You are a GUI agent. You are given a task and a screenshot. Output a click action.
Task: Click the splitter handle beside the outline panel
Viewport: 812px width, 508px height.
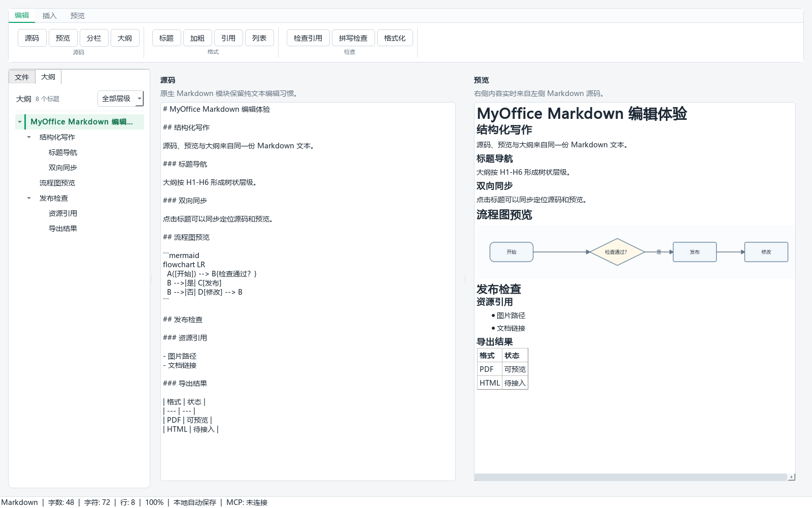point(152,279)
